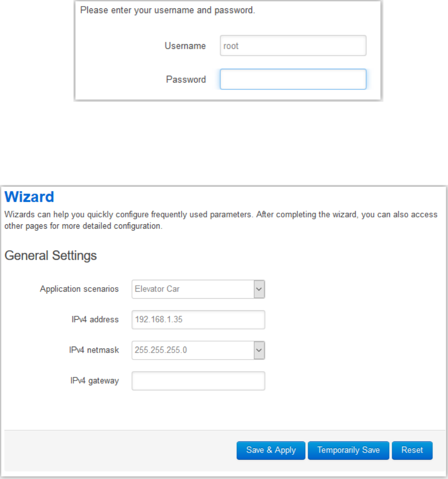Click the blue Wizard heading
Screen dimensions: 448x479
tap(29, 197)
